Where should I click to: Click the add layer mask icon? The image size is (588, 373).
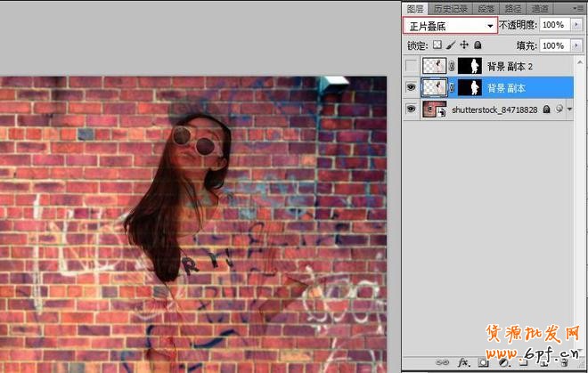point(482,364)
